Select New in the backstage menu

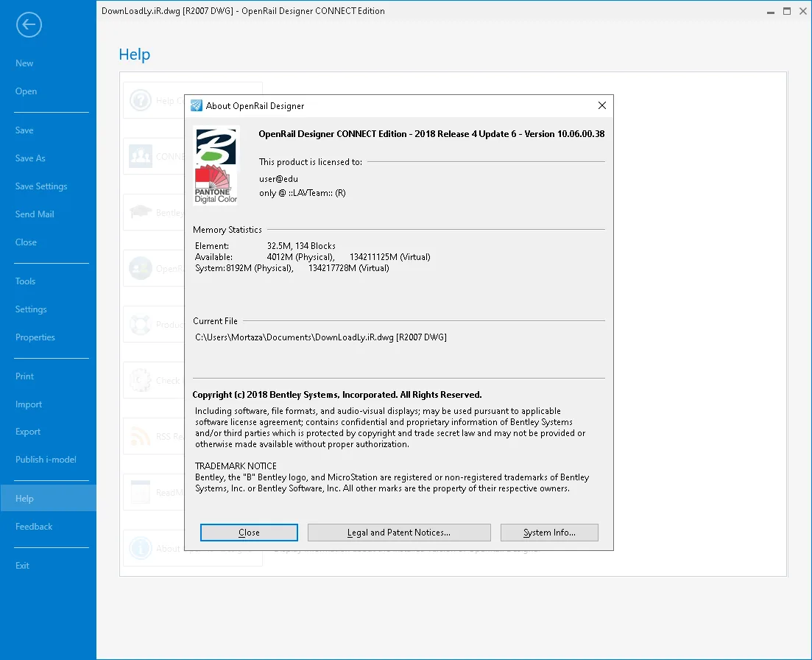point(24,63)
